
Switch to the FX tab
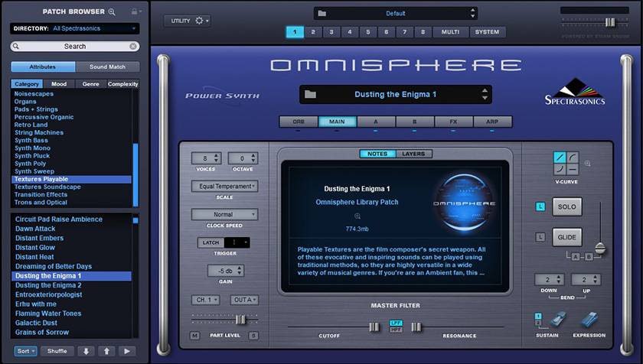(453, 122)
